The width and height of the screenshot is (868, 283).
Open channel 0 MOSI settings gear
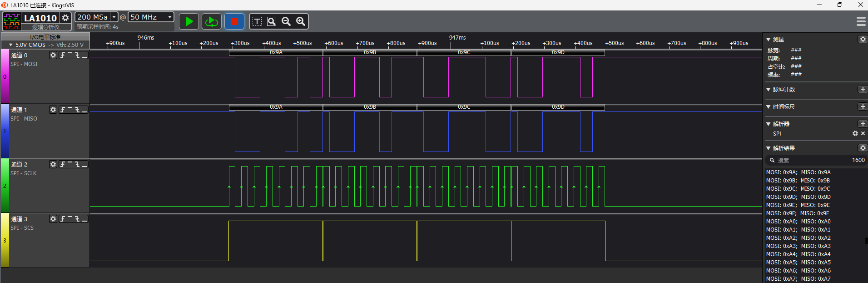53,55
